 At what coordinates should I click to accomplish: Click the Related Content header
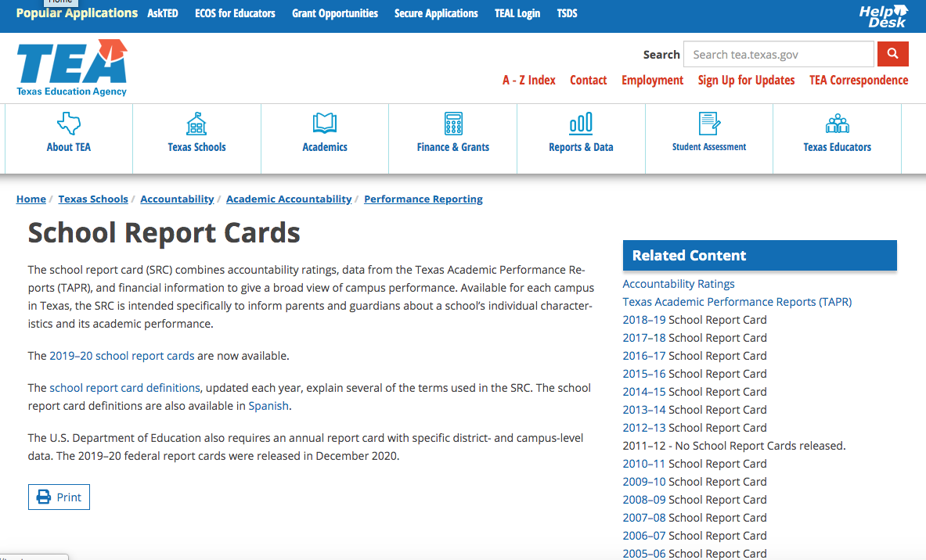pyautogui.click(x=759, y=256)
